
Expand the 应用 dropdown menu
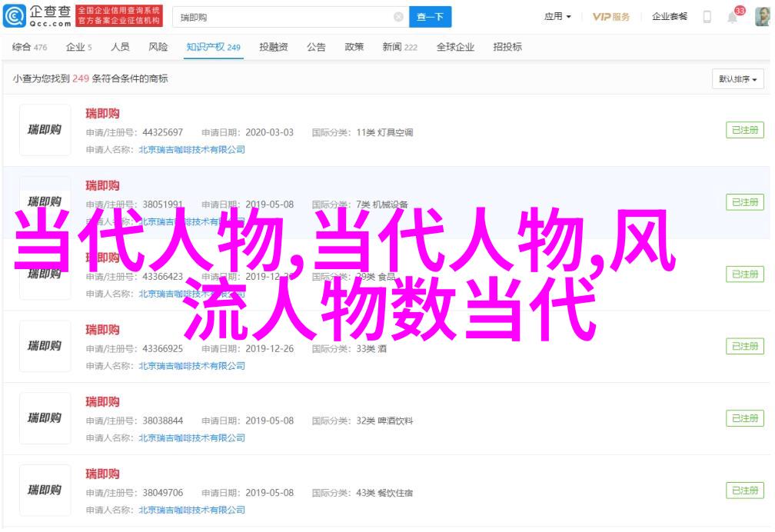tap(557, 17)
